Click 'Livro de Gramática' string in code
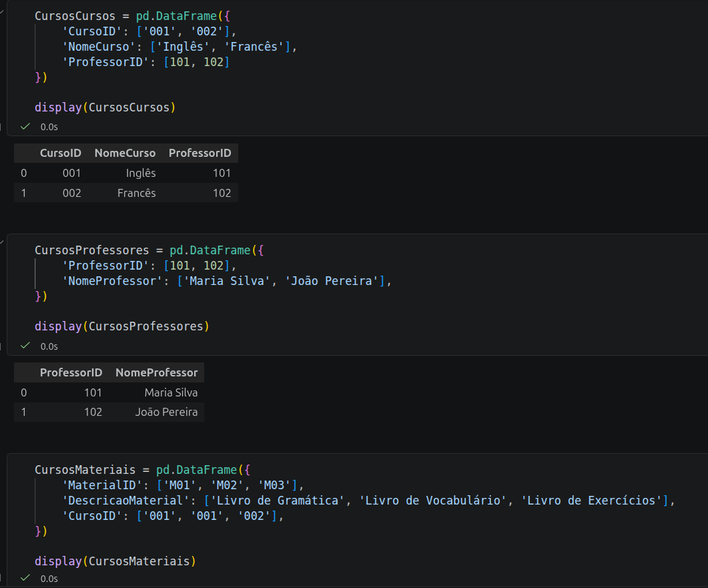Viewport: 708px width, 588px height. [277, 501]
